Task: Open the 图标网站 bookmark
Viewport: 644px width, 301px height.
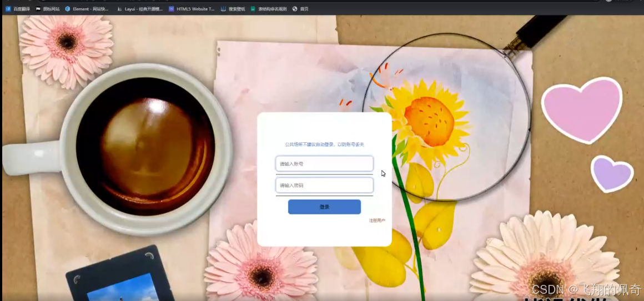Action: pos(48,9)
